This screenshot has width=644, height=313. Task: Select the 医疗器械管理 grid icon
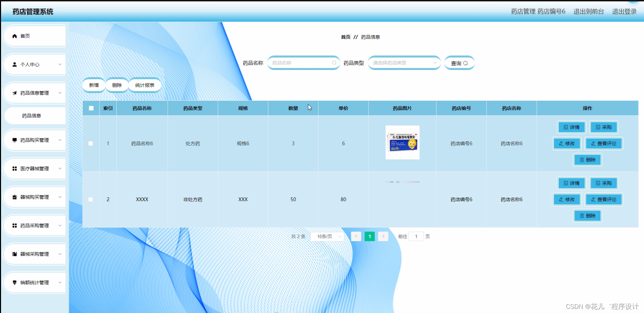[14, 169]
